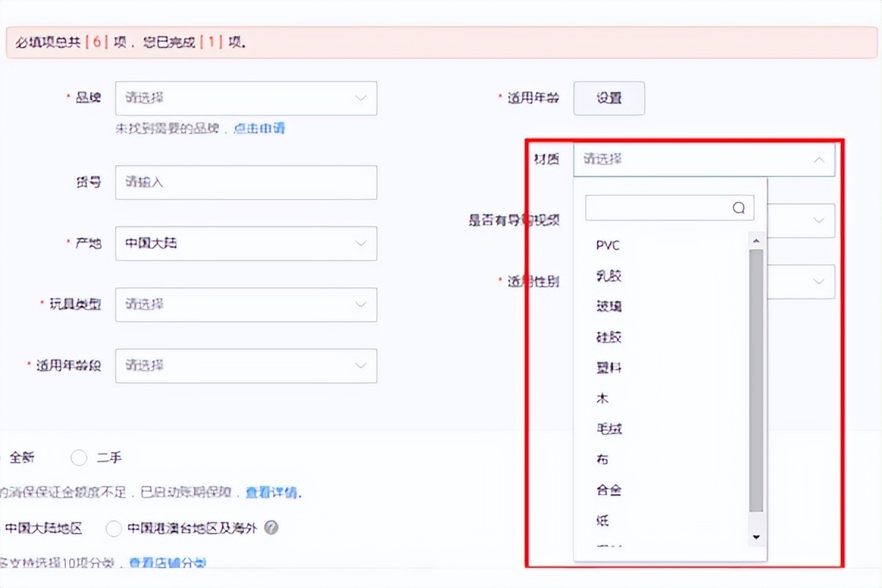
Task: Select 合金 material option
Action: [x=610, y=489]
